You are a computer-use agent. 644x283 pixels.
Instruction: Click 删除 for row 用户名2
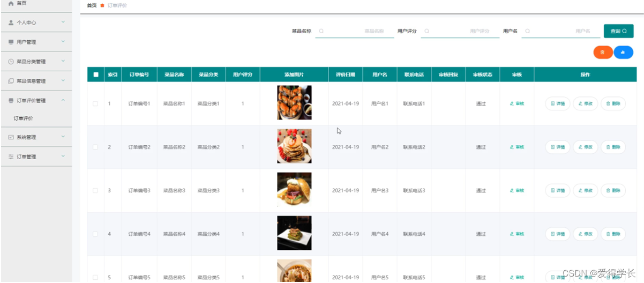coord(613,147)
